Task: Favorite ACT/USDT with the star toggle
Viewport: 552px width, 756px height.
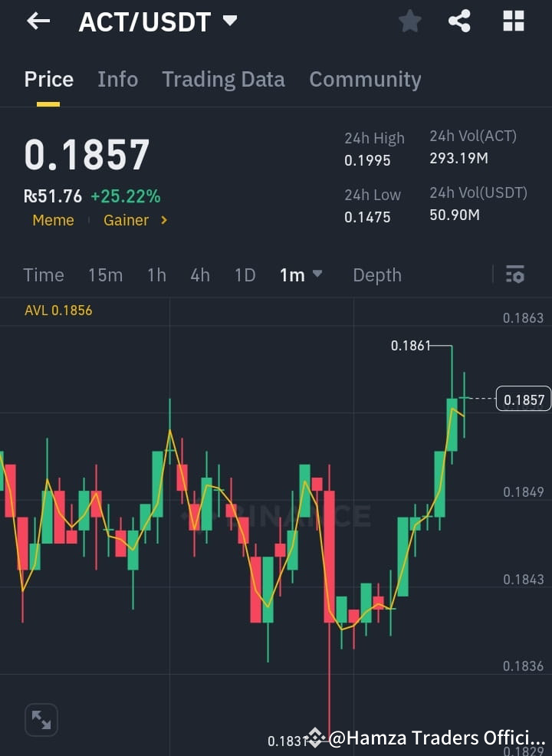Action: (x=409, y=21)
